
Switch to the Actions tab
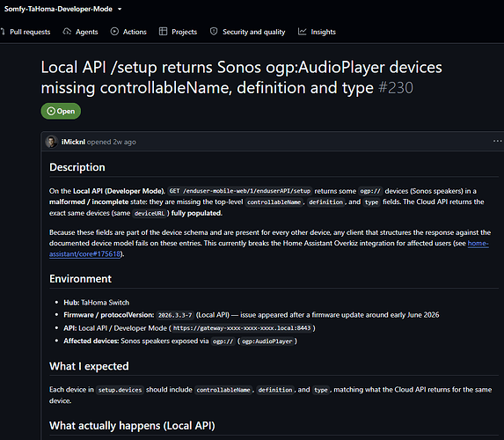tap(128, 32)
